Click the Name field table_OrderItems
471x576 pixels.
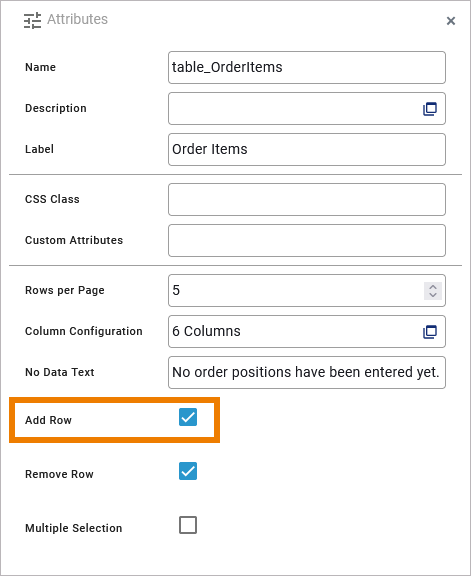click(307, 68)
